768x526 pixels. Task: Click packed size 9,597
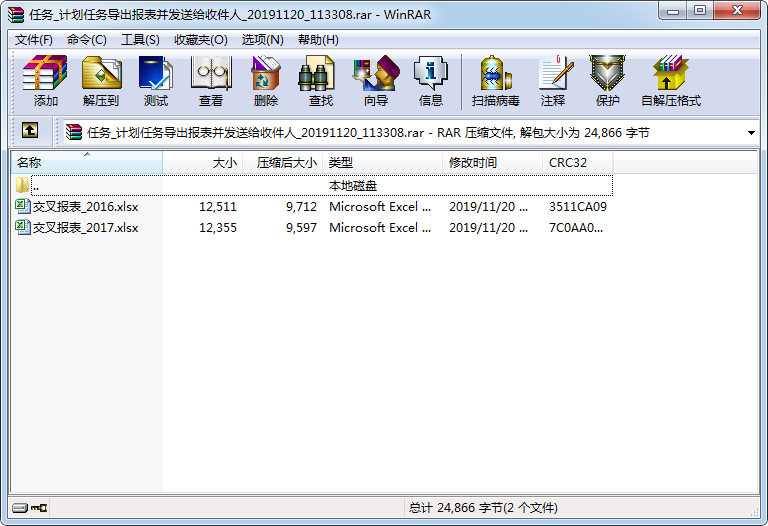click(x=302, y=228)
